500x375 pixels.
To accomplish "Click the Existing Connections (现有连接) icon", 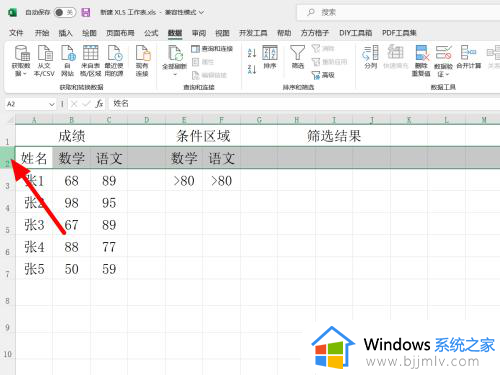I will tap(143, 53).
